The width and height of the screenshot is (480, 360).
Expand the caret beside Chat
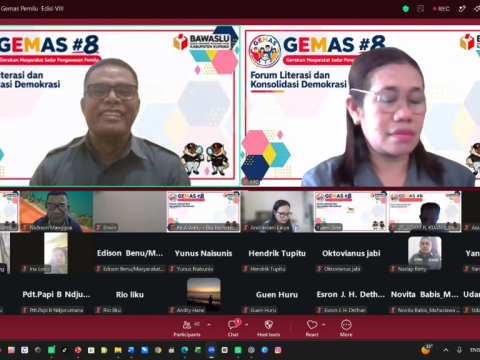[246, 324]
